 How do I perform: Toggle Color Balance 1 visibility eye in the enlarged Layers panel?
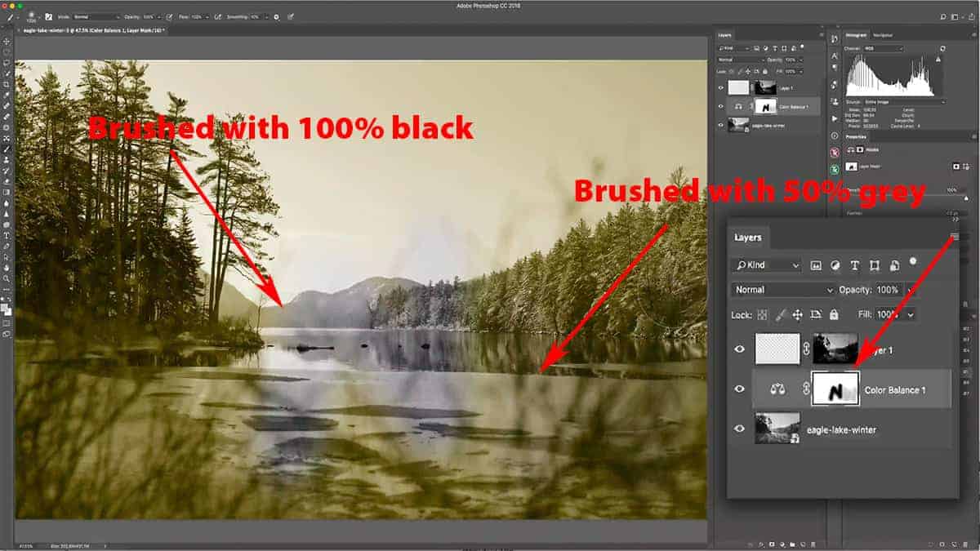pyautogui.click(x=739, y=389)
